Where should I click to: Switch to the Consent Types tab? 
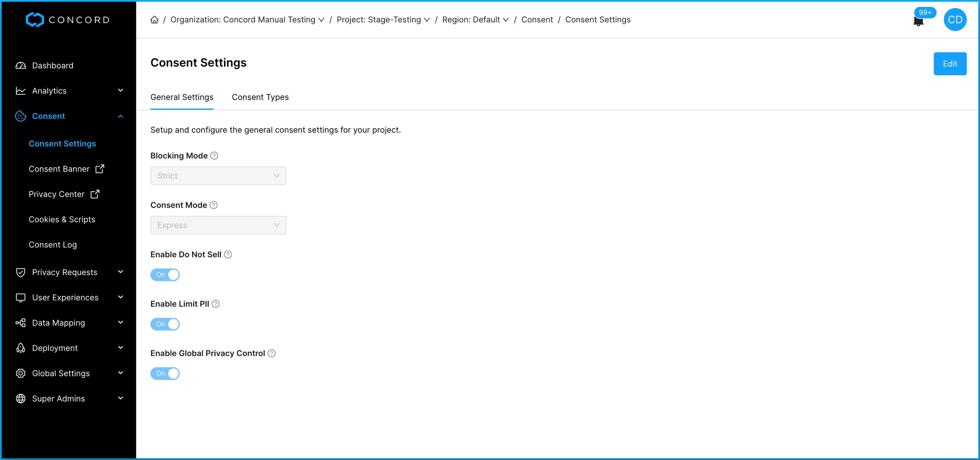point(260,97)
